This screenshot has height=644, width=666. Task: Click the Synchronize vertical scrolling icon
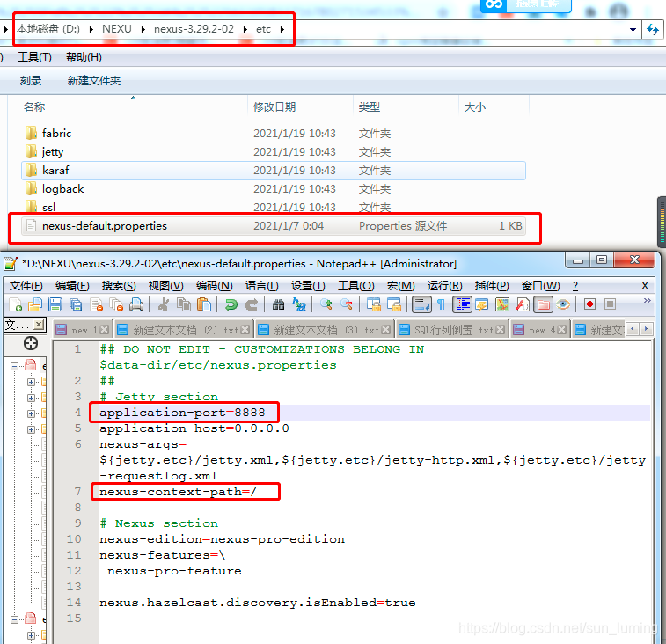[374, 304]
